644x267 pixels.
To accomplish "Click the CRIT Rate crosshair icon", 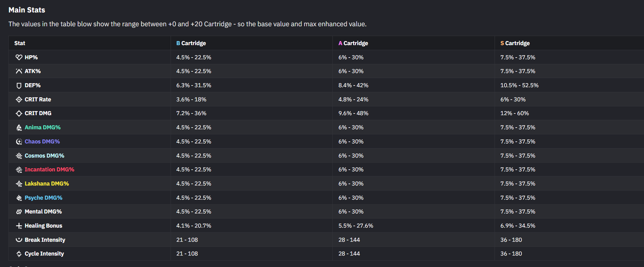I will (x=19, y=100).
